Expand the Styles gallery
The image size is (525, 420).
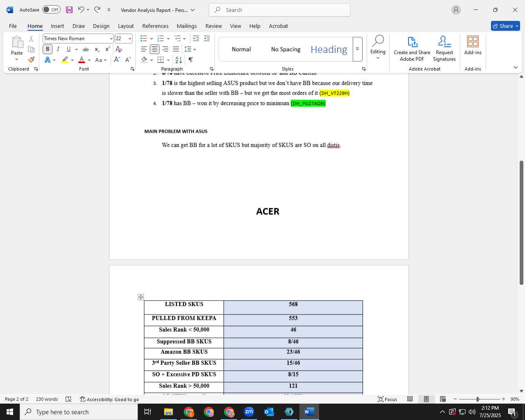[x=357, y=49]
